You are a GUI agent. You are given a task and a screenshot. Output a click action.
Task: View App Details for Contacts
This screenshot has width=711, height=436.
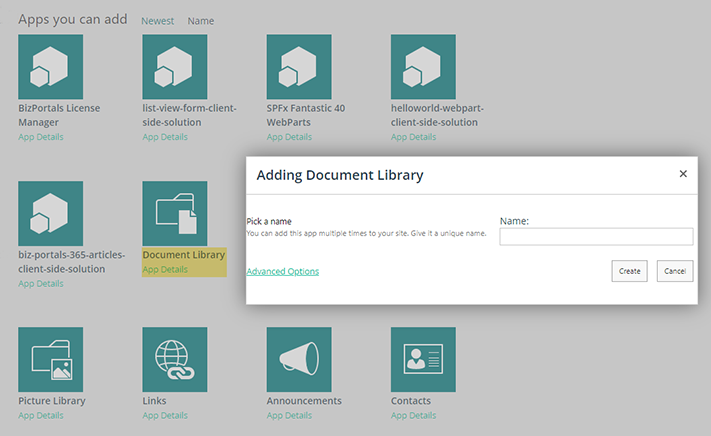click(x=414, y=416)
